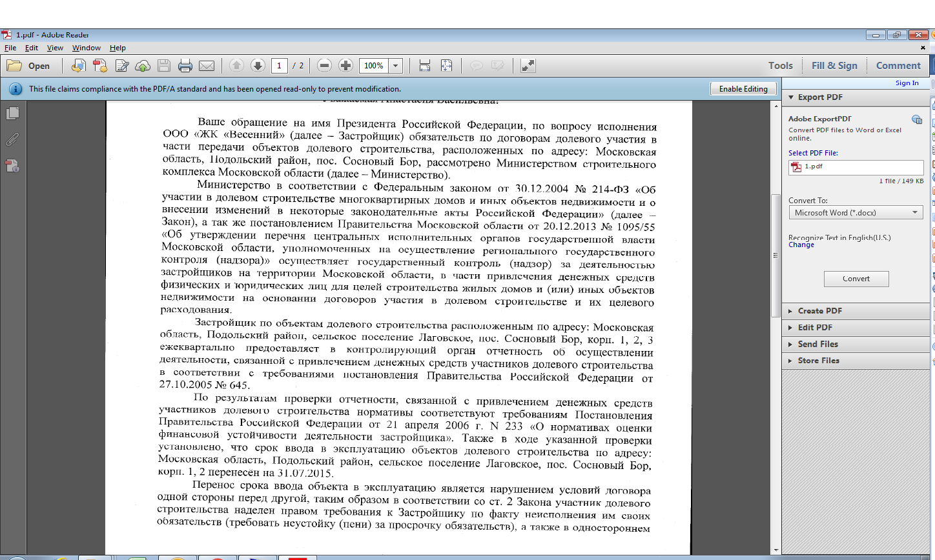Expand the Create PDF section
The height and width of the screenshot is (560, 935).
click(819, 311)
